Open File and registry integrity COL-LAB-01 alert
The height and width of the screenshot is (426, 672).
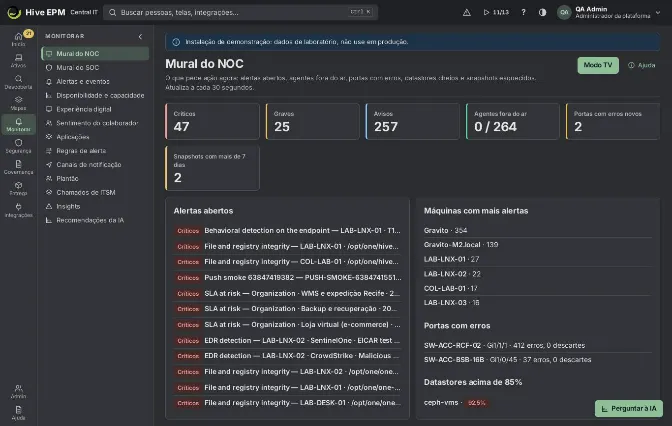tap(287, 262)
